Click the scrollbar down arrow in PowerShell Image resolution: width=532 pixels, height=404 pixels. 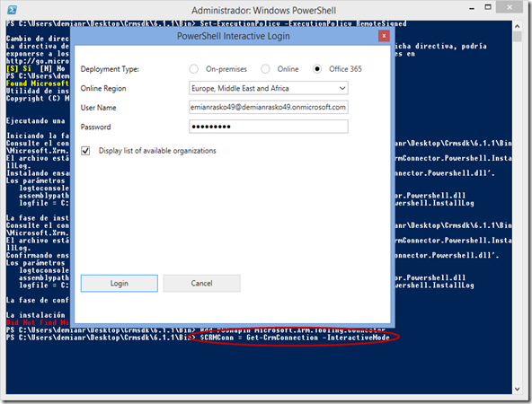tap(517, 389)
